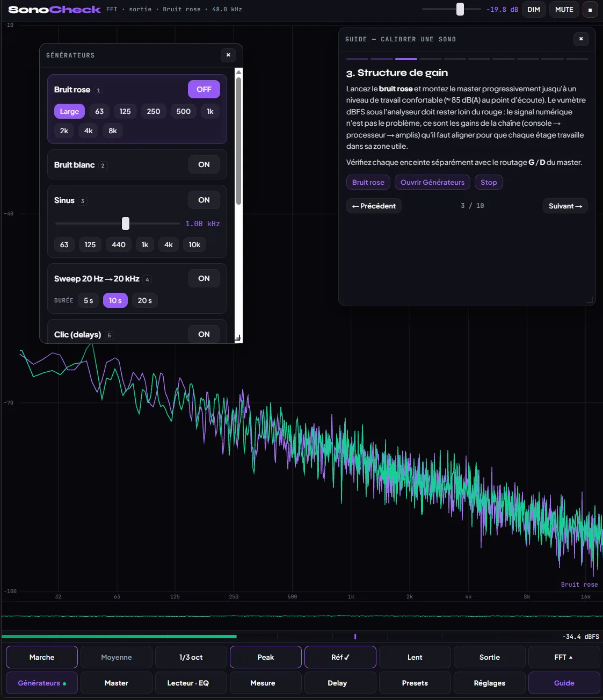The height and width of the screenshot is (700, 603).
Task: Set sweep duration to 10 s
Action: click(x=115, y=300)
